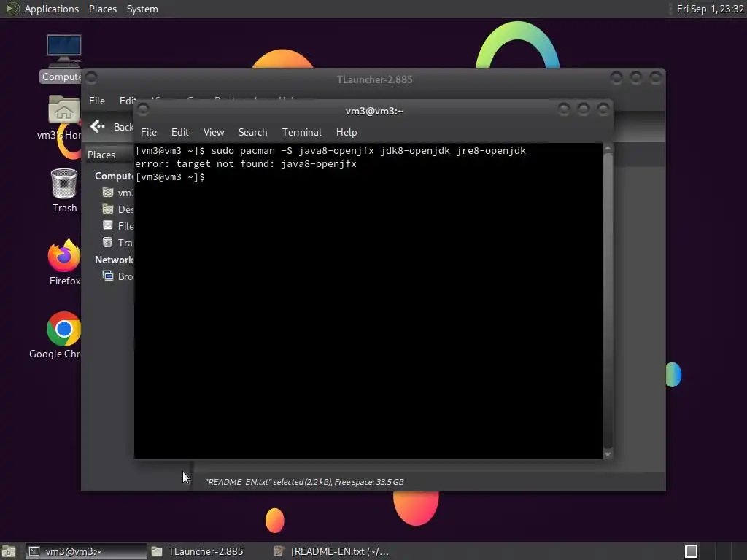747x560 pixels.
Task: Click terminal window menu button at title left
Action: 142,109
